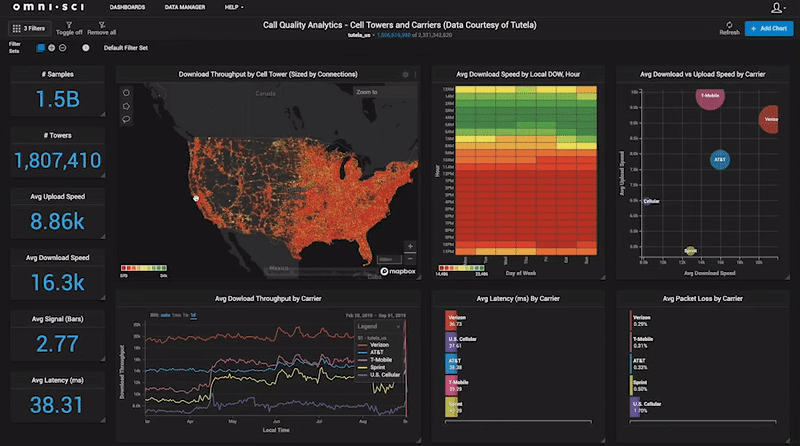Refresh the dashboard

(729, 29)
